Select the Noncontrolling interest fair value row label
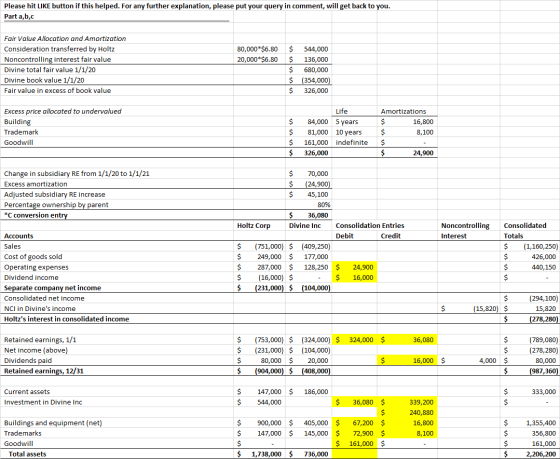Viewport: 560px width, 459px height. click(117, 59)
